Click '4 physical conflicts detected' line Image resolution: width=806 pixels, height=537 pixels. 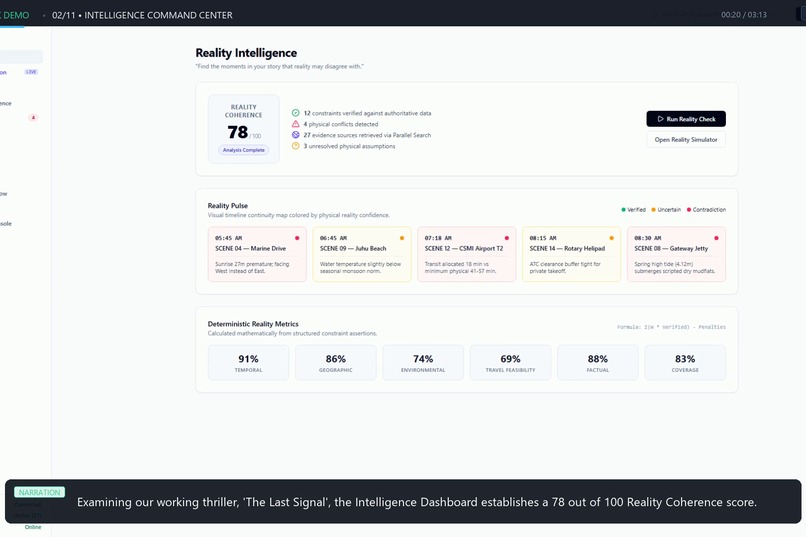(x=340, y=124)
